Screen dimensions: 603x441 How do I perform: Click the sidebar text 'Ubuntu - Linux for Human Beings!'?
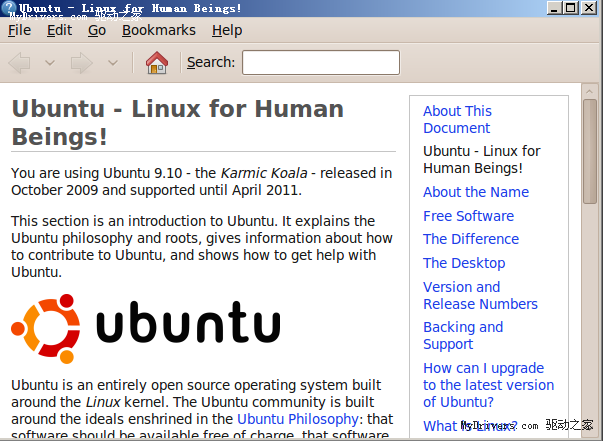click(481, 160)
